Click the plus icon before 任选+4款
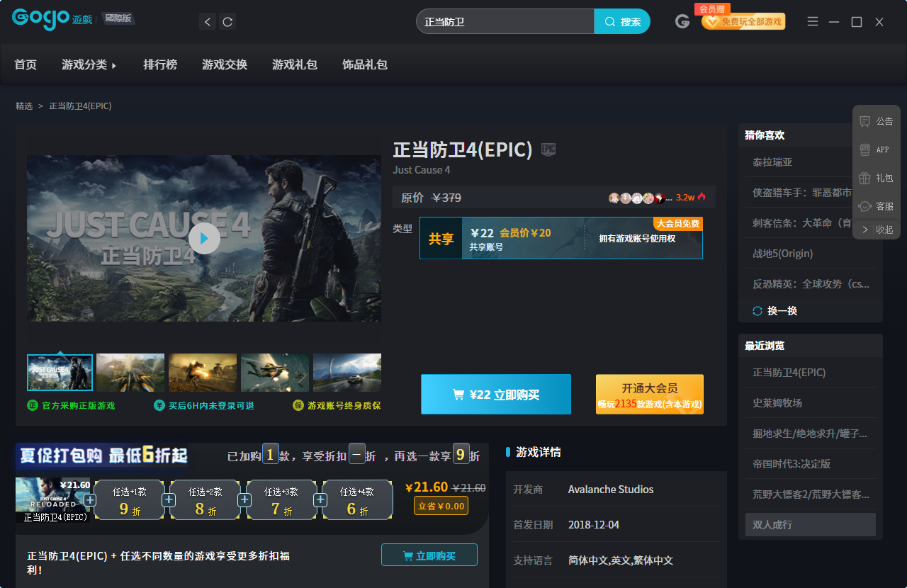The height and width of the screenshot is (588, 907). click(320, 500)
